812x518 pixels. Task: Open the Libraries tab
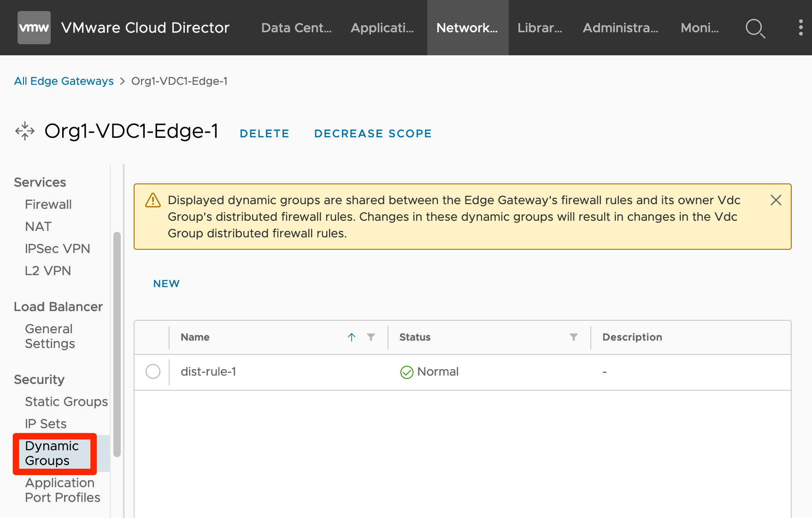(540, 28)
